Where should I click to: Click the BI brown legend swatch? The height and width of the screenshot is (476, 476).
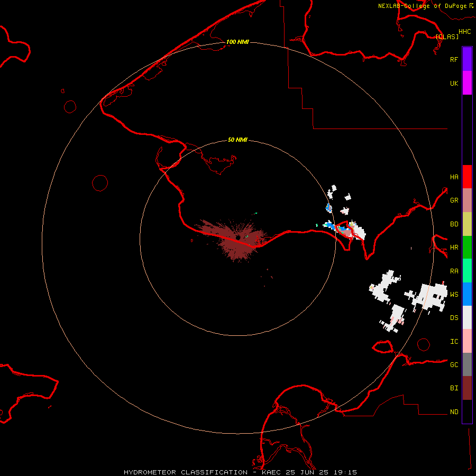point(467,388)
